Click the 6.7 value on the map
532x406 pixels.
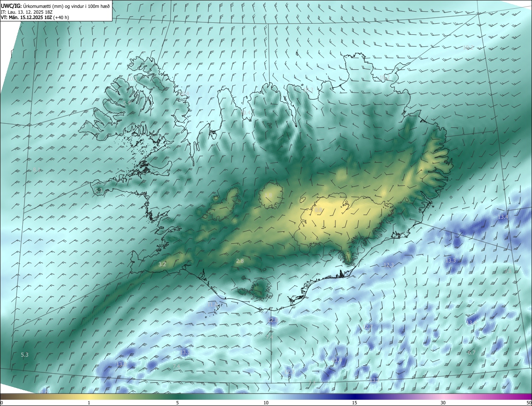[x=471, y=352]
